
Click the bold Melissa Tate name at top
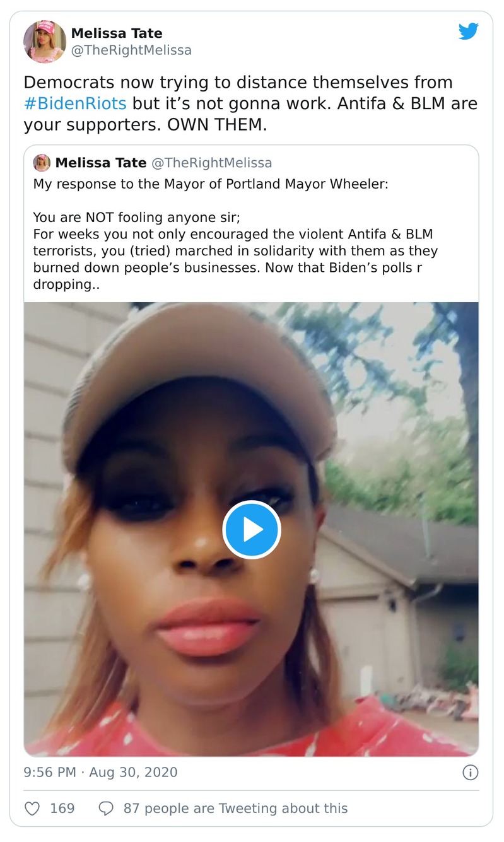tap(117, 33)
